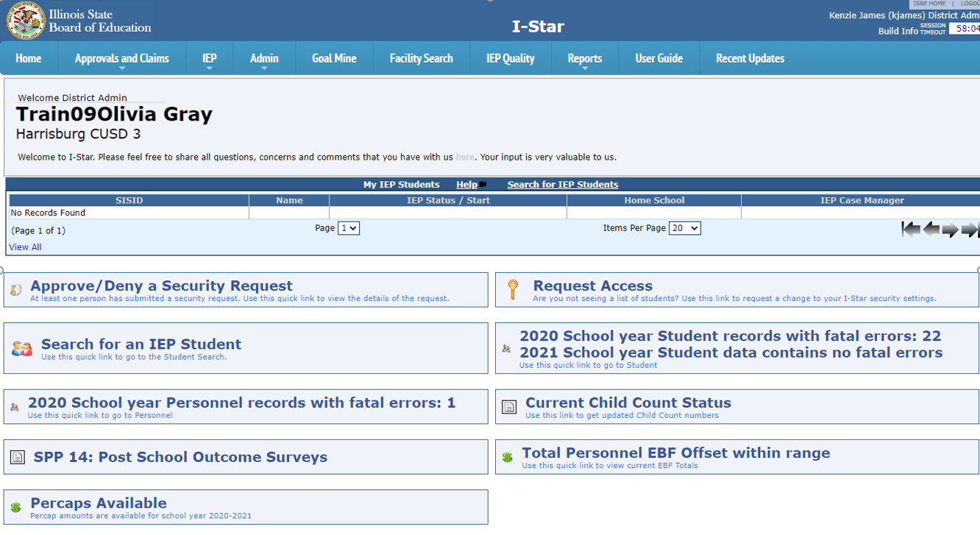Screen dimensions: 980x535
Task: Click the Search for IEP Students link
Action: [x=563, y=185]
